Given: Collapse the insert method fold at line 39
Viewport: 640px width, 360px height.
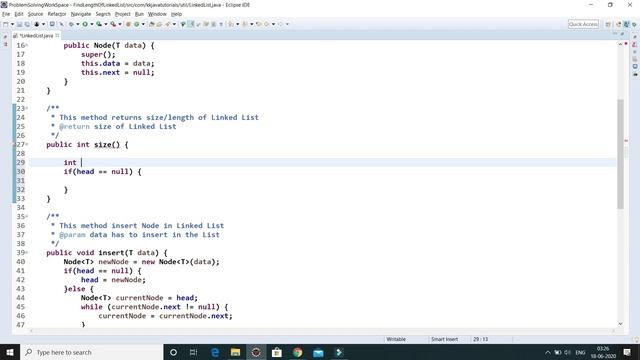Looking at the screenshot, I should 27,253.
